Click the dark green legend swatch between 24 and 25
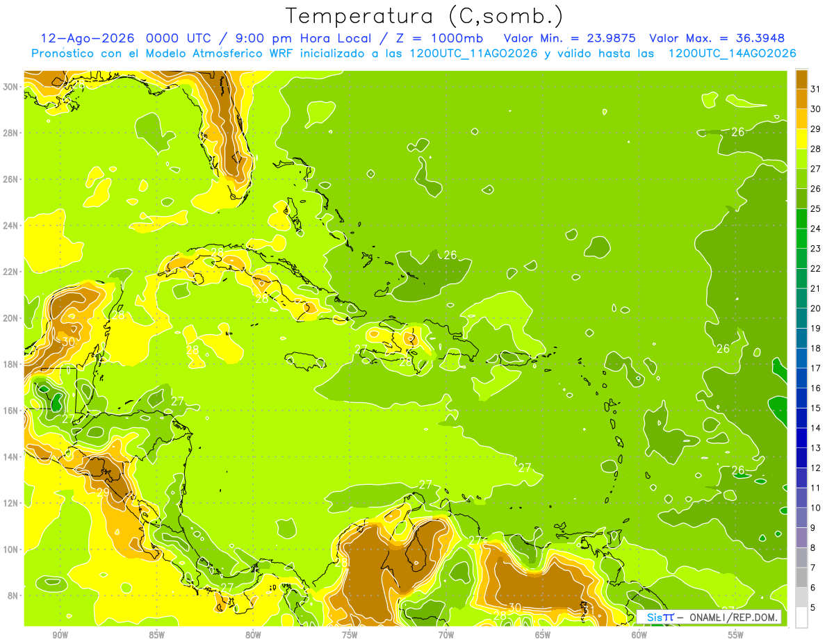The height and width of the screenshot is (644, 834). pyautogui.click(x=801, y=218)
